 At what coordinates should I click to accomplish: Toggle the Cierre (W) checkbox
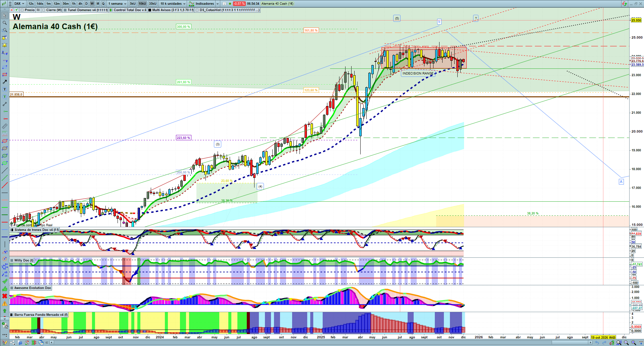tap(44, 10)
